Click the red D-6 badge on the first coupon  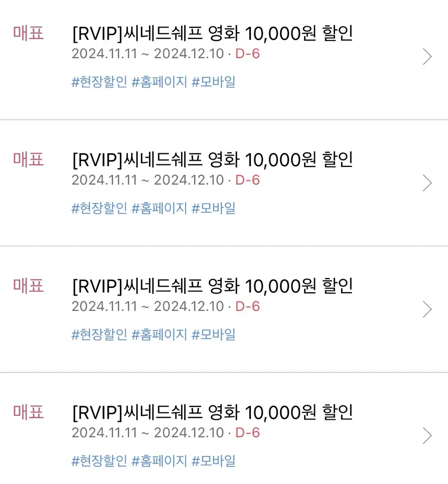[248, 54]
